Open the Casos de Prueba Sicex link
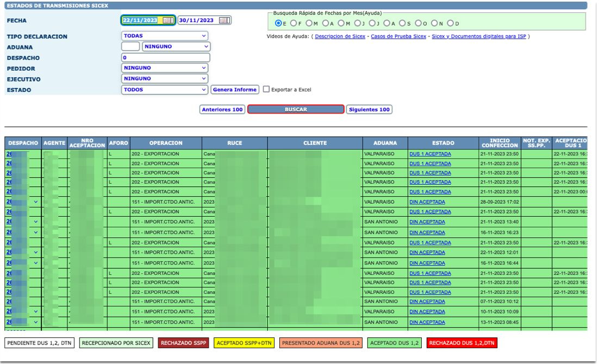The height and width of the screenshot is (364, 599). point(398,36)
